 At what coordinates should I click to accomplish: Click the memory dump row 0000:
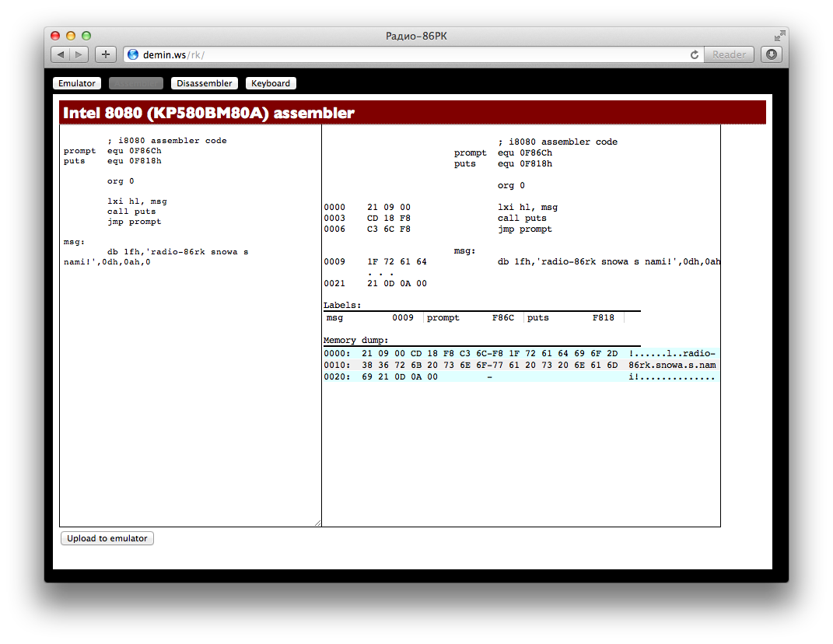[520, 353]
